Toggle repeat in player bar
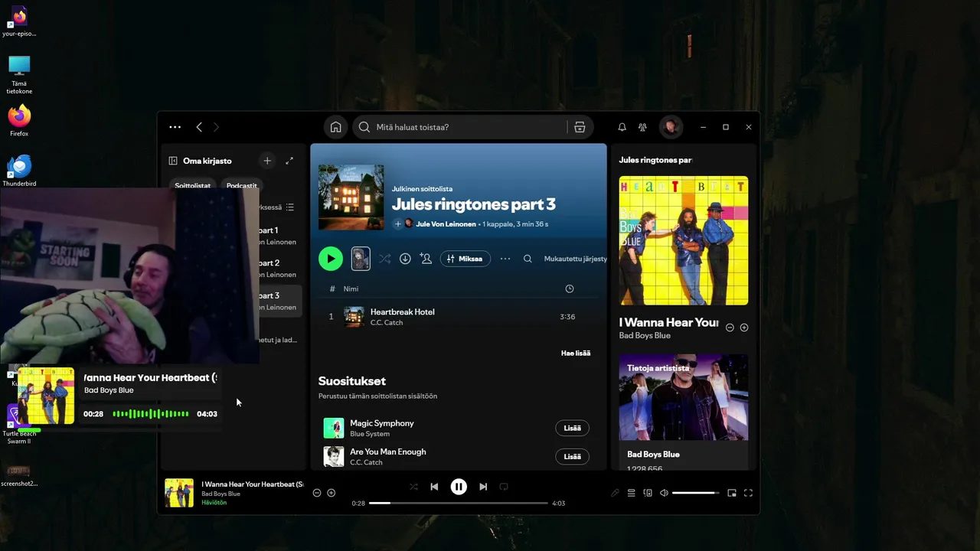Image resolution: width=980 pixels, height=551 pixels. click(x=504, y=487)
